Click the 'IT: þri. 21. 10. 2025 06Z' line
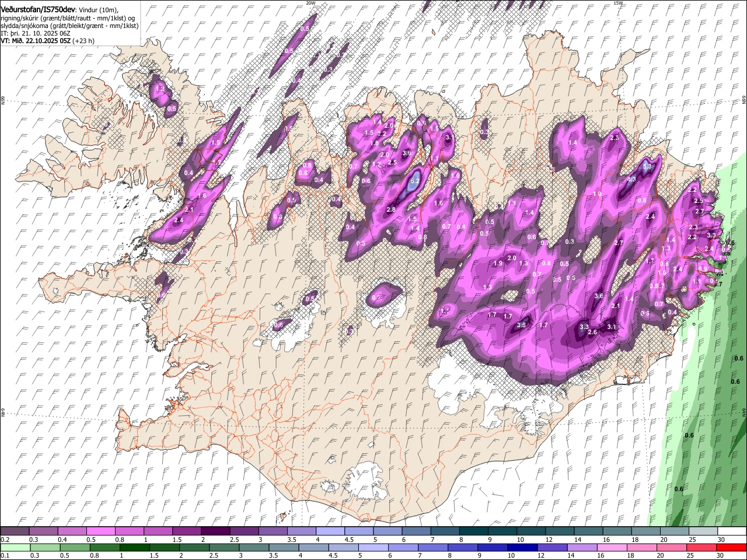Viewport: 747px width, 560px height. 36,34
